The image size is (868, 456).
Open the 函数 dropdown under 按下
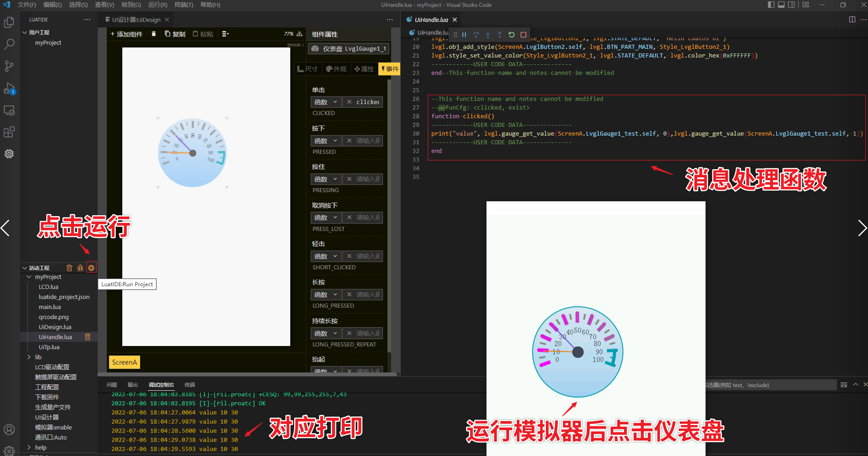click(326, 141)
